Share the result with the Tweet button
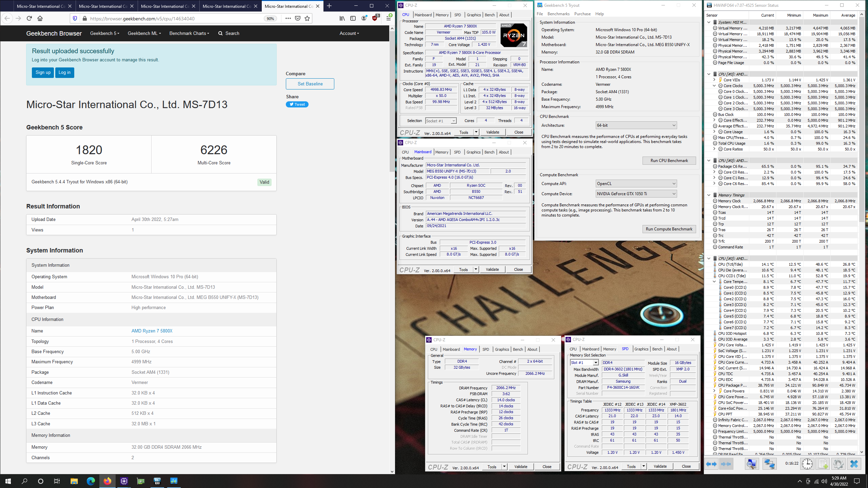This screenshot has width=868, height=488. click(x=297, y=104)
